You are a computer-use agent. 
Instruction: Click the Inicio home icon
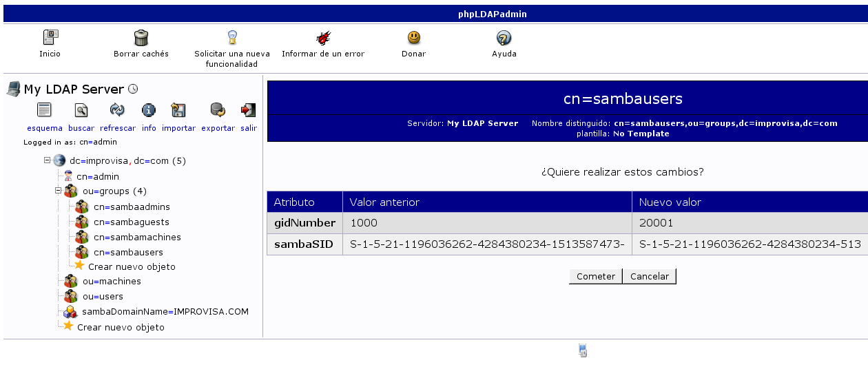point(50,38)
